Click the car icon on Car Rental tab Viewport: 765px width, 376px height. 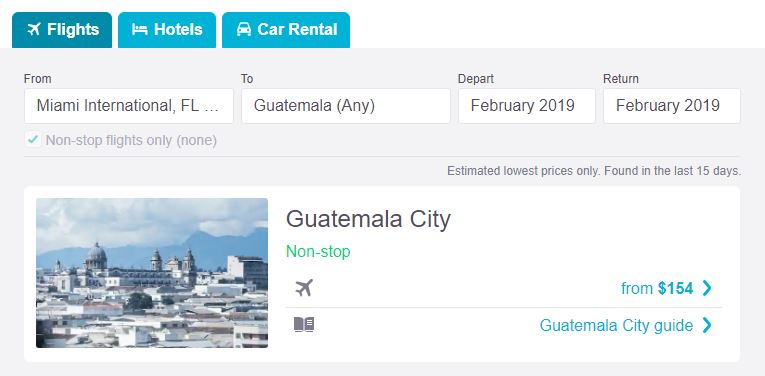(243, 30)
